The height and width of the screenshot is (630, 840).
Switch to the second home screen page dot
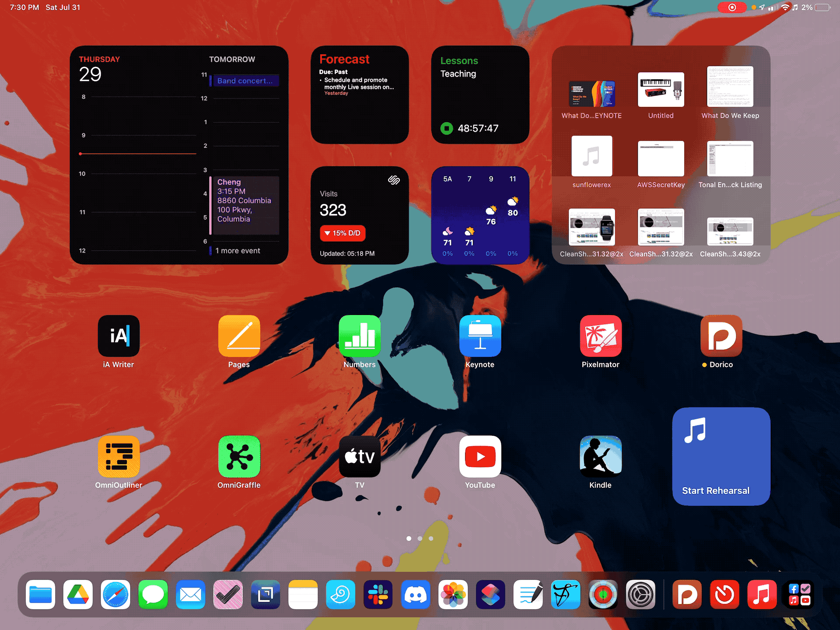[420, 539]
